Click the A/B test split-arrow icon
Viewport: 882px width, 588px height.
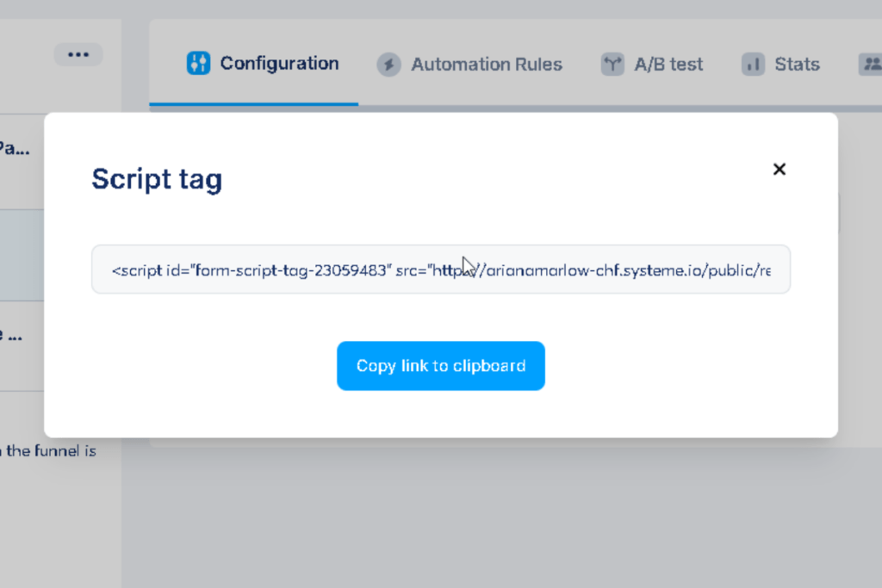pyautogui.click(x=612, y=64)
